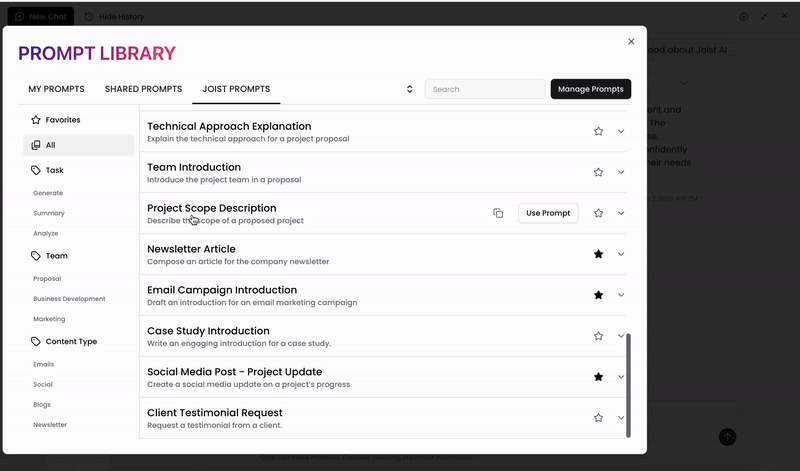Filter by Marketing team

point(49,319)
